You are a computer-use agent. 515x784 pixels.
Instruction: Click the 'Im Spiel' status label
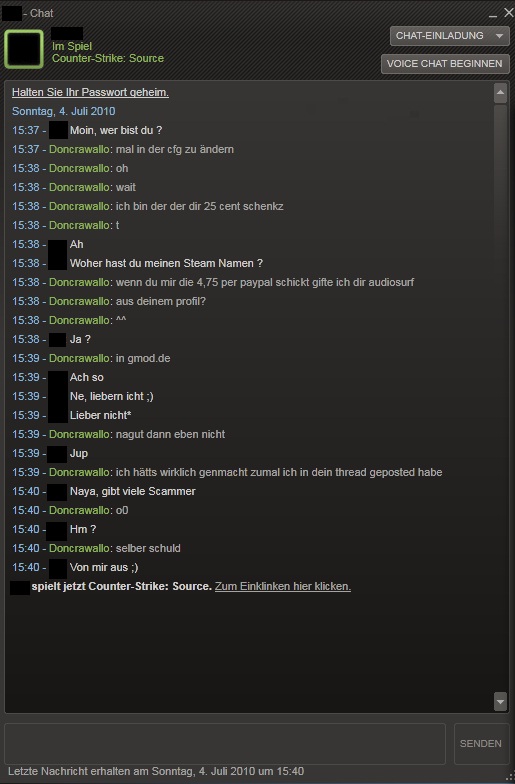coord(72,46)
